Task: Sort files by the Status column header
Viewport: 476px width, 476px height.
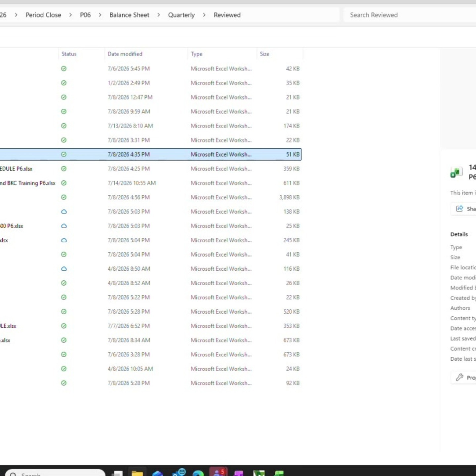Action: tap(69, 54)
